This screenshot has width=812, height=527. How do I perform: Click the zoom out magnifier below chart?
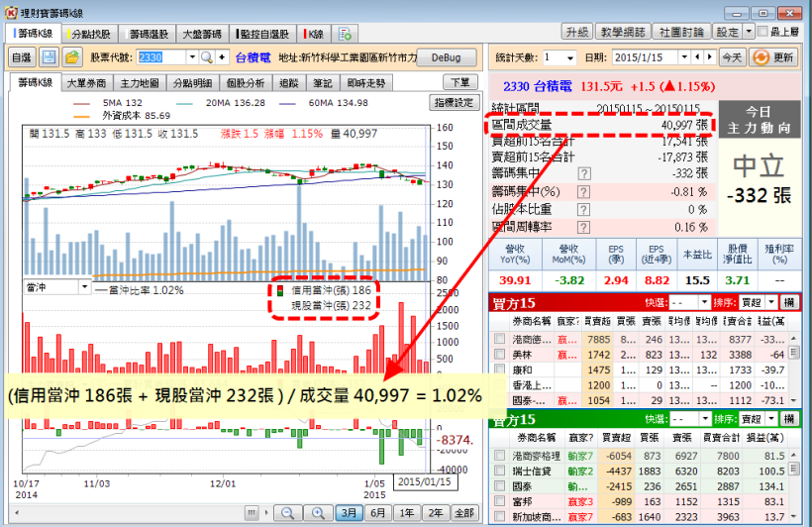286,512
